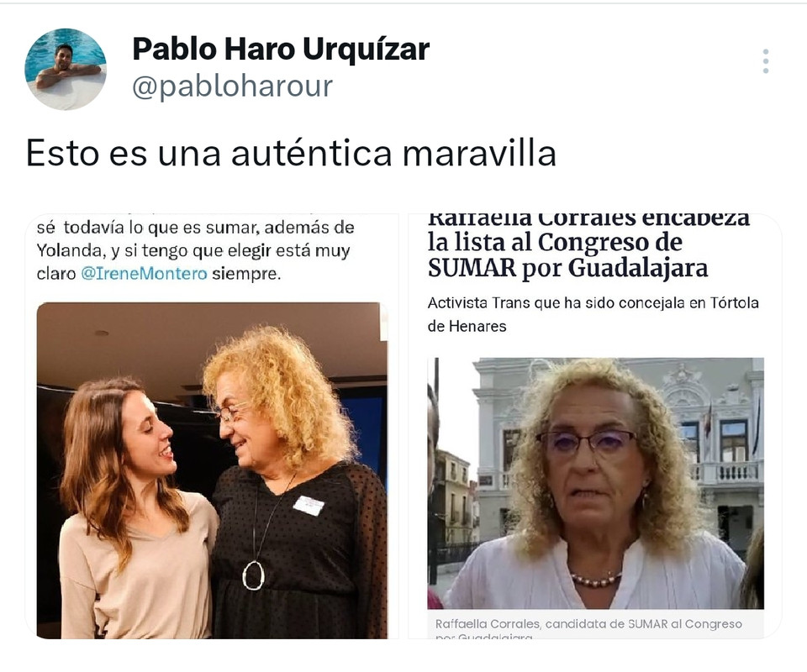Click the blue @IreneMontero mention
807x672 pixels.
[x=144, y=274]
